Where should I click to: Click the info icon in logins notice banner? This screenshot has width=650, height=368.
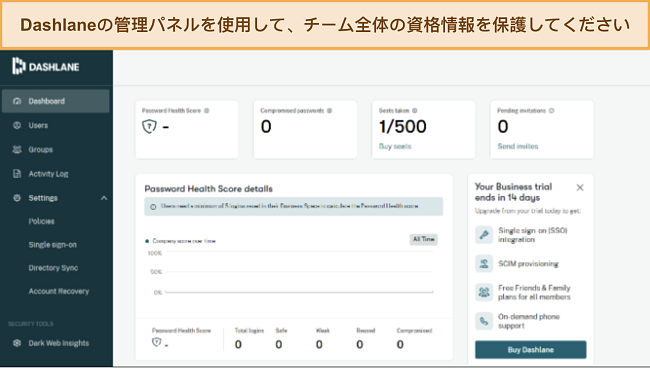[x=153, y=206]
